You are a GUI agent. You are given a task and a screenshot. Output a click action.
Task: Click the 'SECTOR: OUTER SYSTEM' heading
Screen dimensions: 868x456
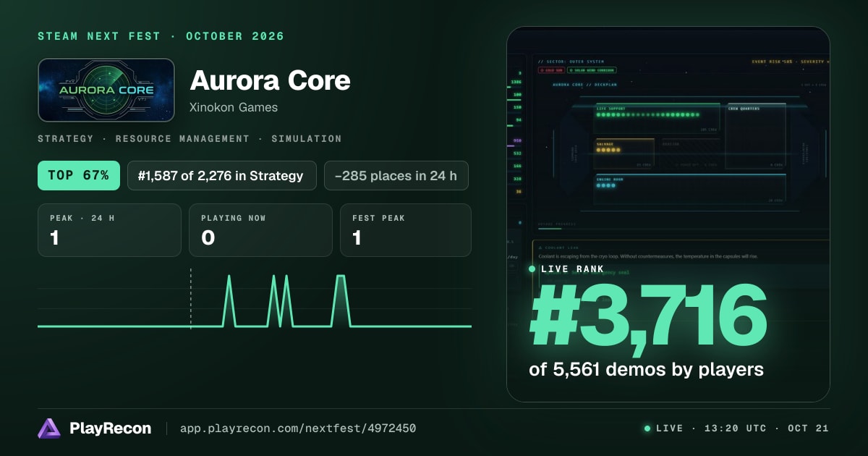click(x=571, y=62)
